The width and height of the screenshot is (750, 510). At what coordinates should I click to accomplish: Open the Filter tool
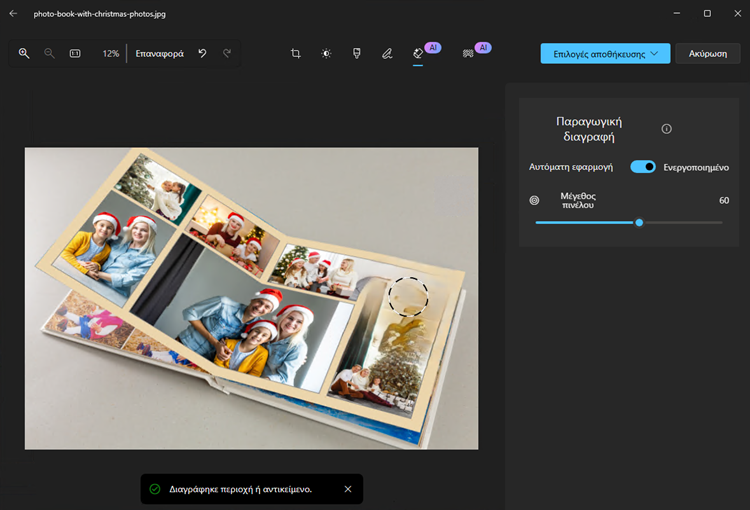[x=357, y=53]
